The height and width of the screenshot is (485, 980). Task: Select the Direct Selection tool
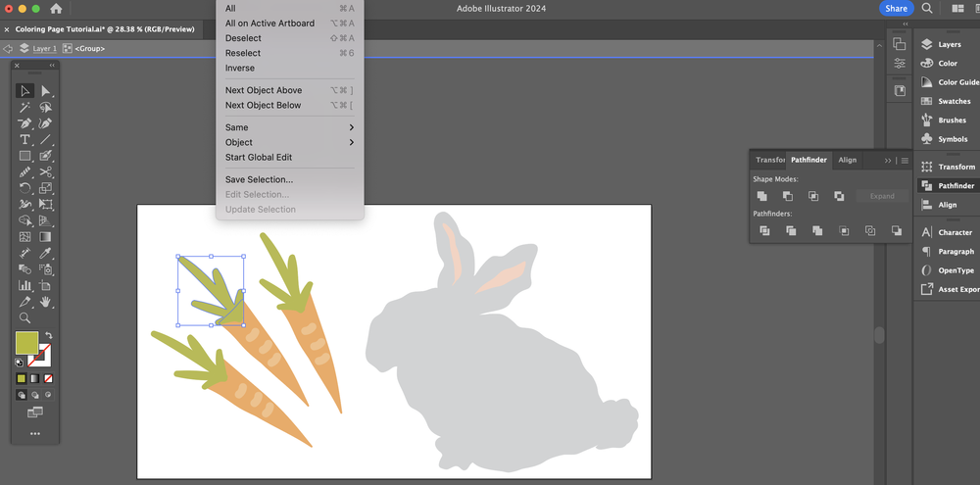[x=45, y=91]
